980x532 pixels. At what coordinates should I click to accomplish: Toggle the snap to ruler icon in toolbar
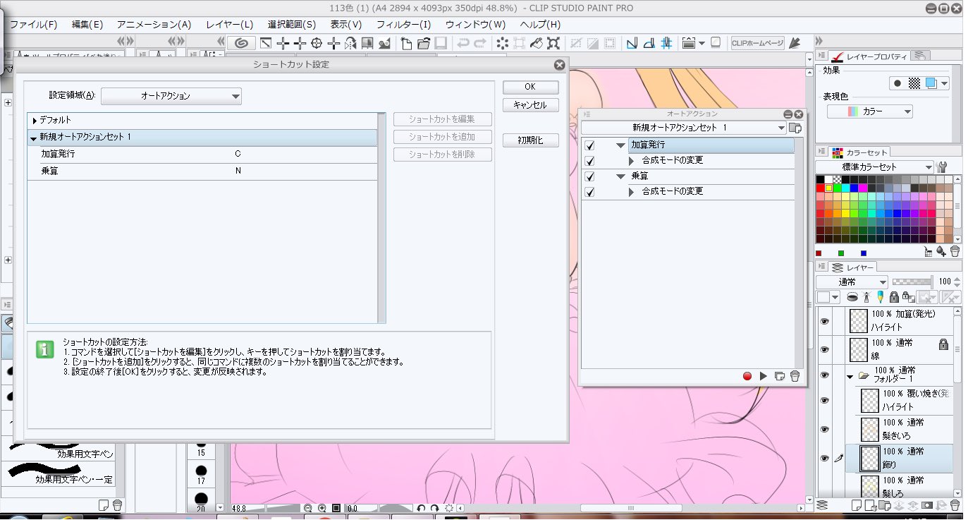pos(632,43)
